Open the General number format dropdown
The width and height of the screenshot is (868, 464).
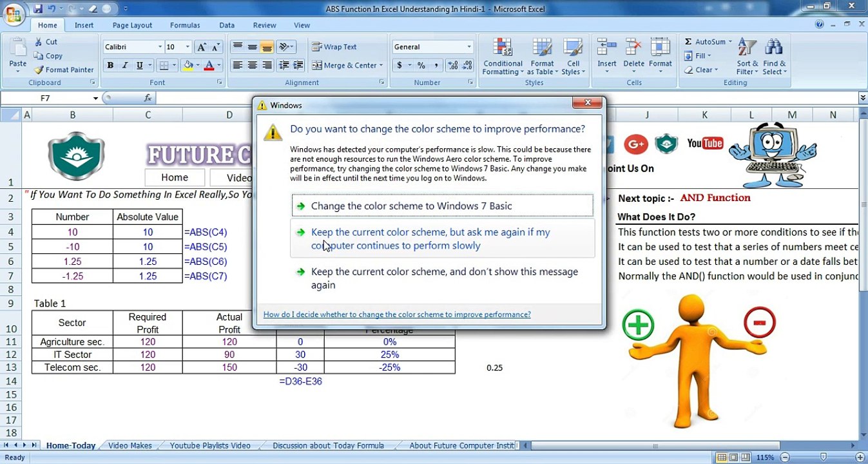[x=468, y=47]
